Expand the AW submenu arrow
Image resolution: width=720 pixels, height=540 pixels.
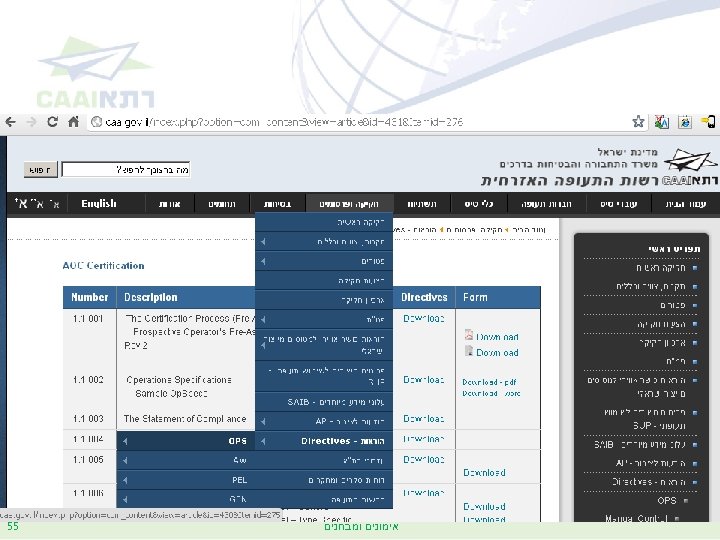pos(125,460)
